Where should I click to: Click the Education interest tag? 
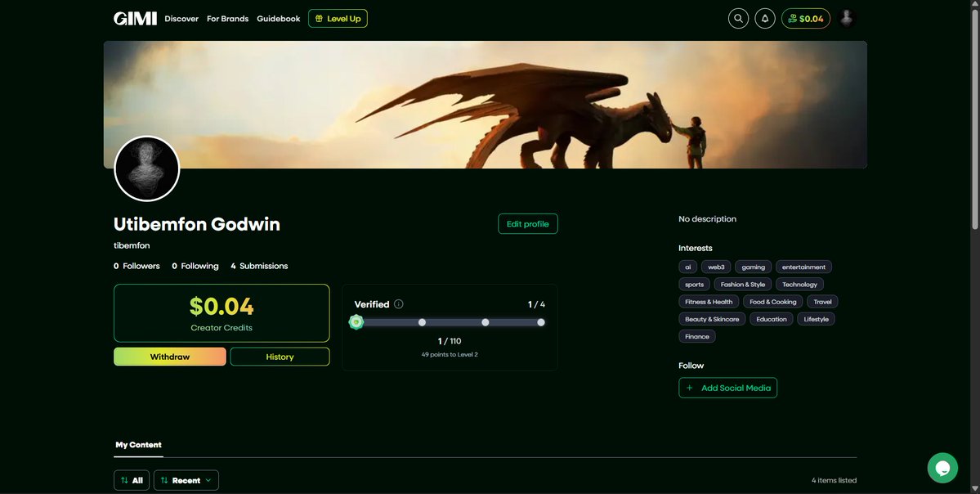click(772, 319)
